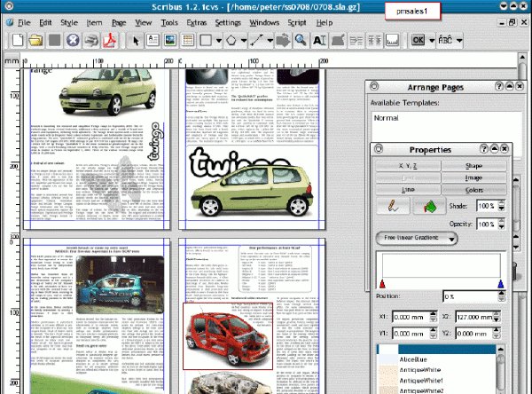The image size is (532, 394).
Task: Click the PDF OK button tool
Action: coord(418,40)
